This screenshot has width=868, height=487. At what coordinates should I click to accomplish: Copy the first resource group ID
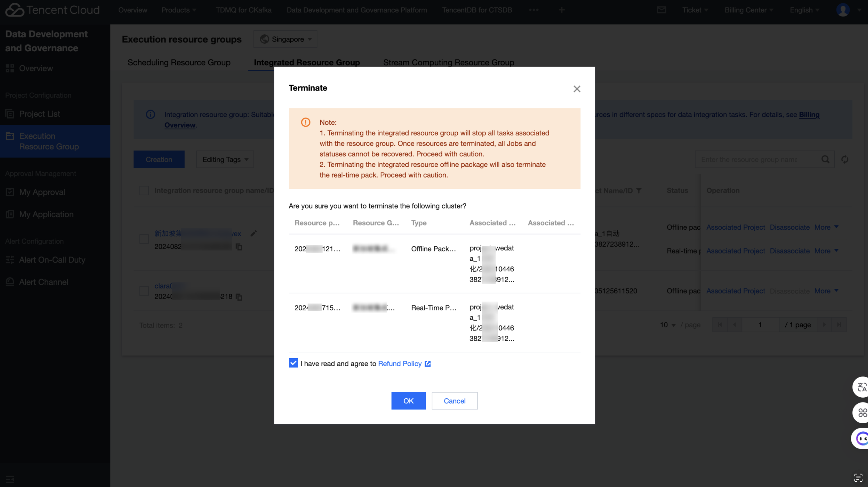[239, 247]
